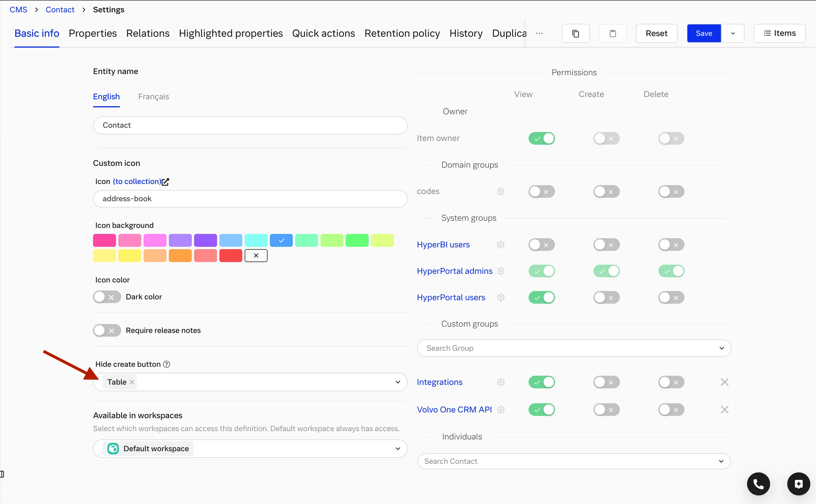Open gear settings for HyperPortal admins
Viewport: 816px width, 504px height.
[x=500, y=271]
